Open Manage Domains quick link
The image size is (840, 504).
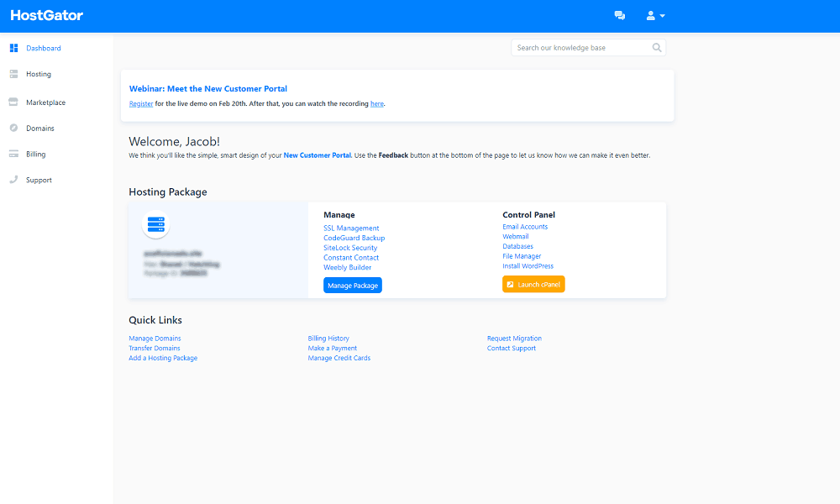click(155, 339)
